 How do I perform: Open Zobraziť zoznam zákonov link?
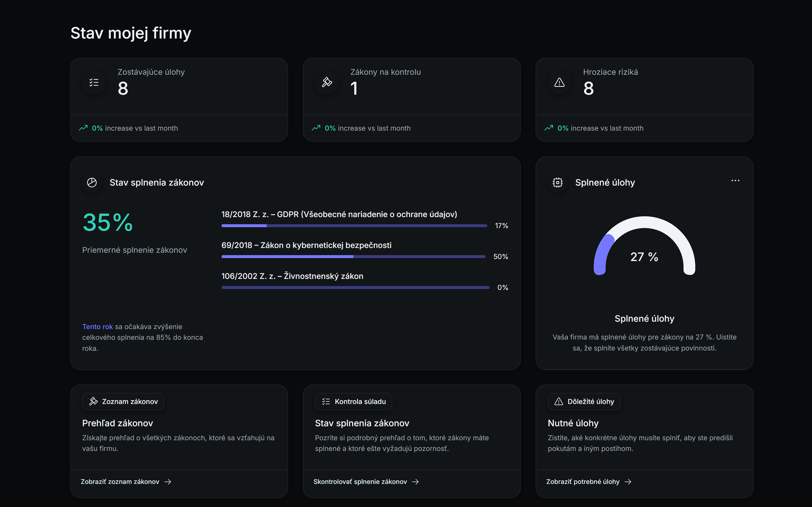point(120,481)
